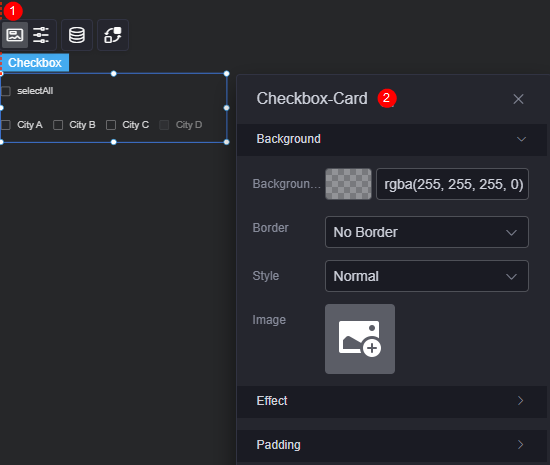The height and width of the screenshot is (465, 550).
Task: Close the Checkbox-Card panel
Action: point(518,99)
